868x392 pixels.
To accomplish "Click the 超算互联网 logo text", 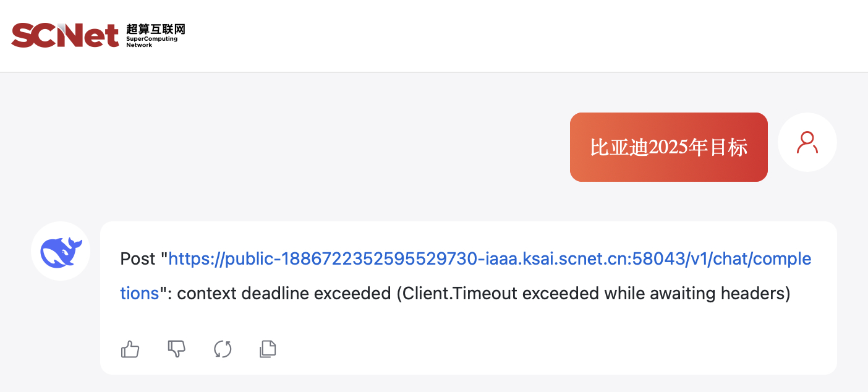I will [155, 29].
